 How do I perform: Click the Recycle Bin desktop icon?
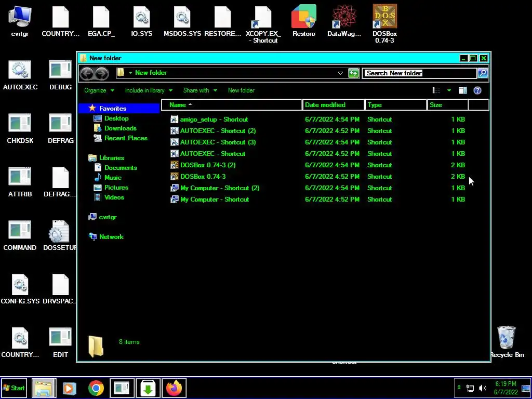[507, 342]
